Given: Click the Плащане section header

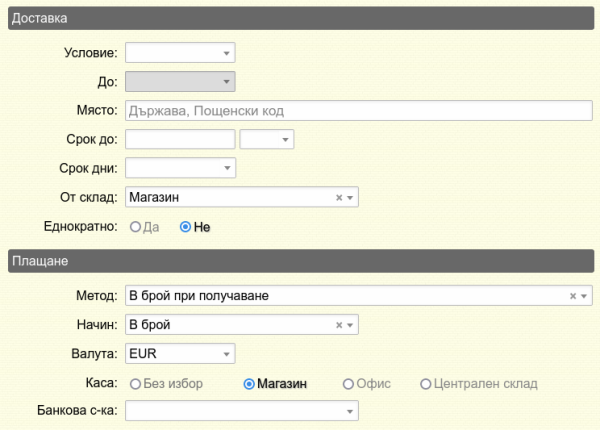Looking at the screenshot, I should [x=301, y=261].
